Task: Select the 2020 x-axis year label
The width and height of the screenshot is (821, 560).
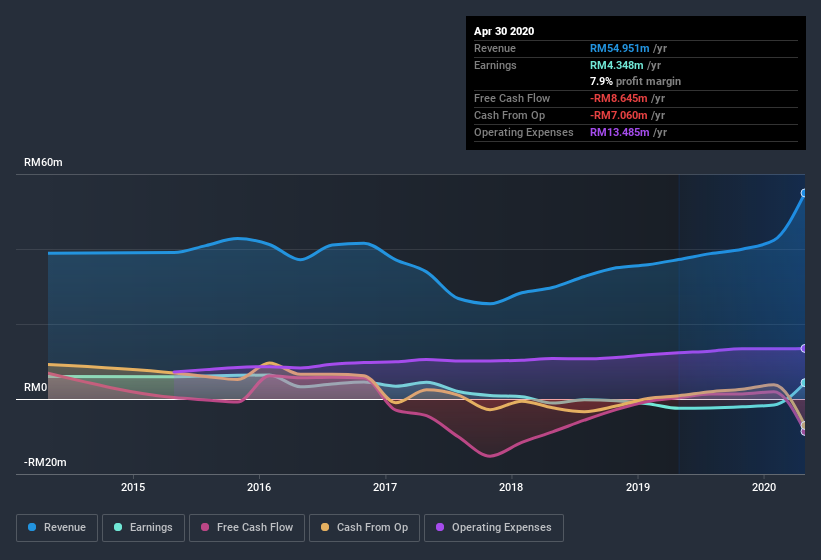Action: [x=764, y=487]
